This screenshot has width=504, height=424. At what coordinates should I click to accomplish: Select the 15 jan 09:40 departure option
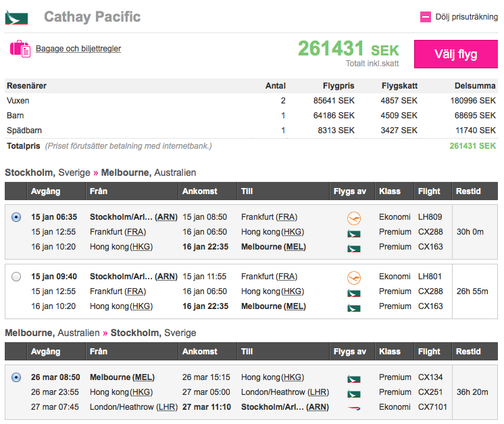tap(16, 276)
